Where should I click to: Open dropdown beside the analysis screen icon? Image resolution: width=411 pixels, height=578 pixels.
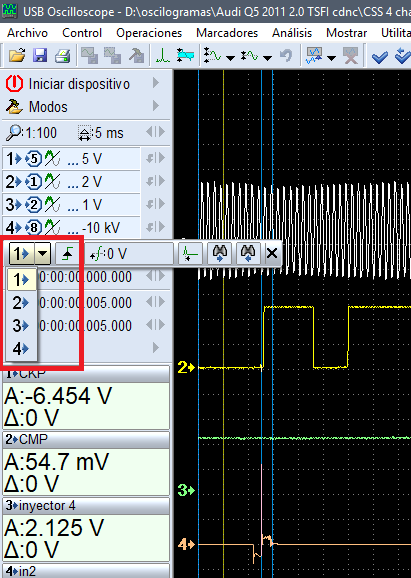tap(331, 58)
